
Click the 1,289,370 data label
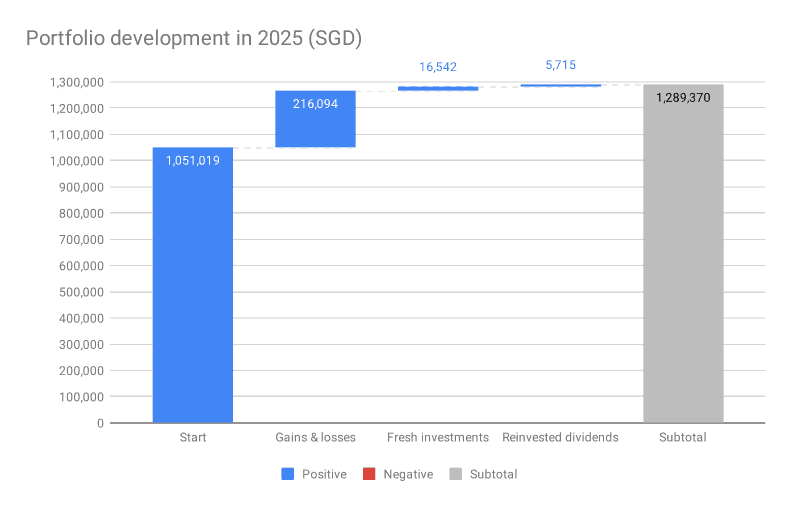(x=683, y=97)
